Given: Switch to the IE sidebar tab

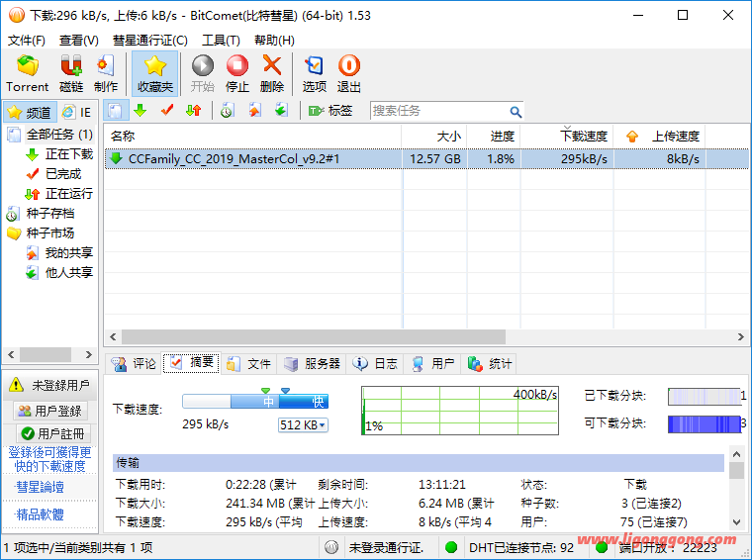Looking at the screenshot, I should coord(77,112).
